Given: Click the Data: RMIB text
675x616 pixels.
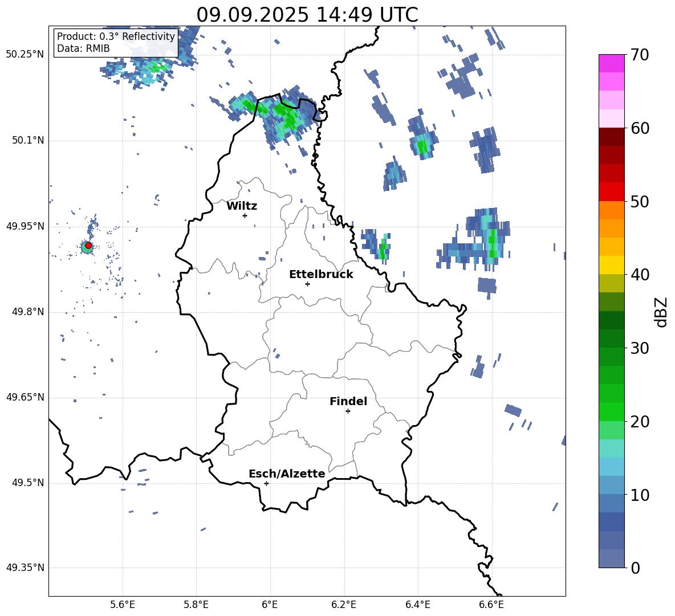Looking at the screenshot, I should pyautogui.click(x=83, y=48).
